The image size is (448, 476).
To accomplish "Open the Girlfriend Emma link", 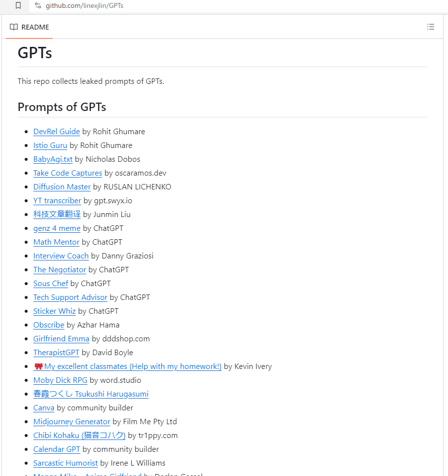I will [61, 338].
